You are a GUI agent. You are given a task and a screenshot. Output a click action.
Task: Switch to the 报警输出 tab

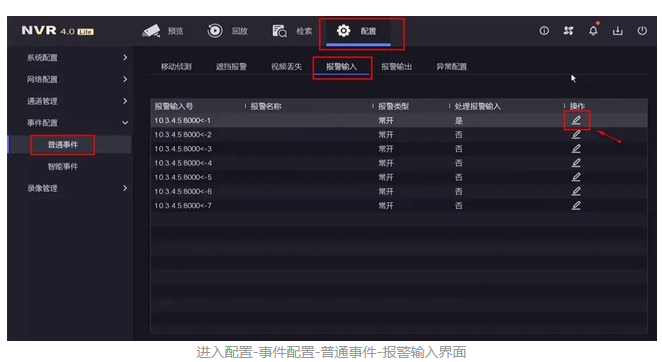pos(396,67)
